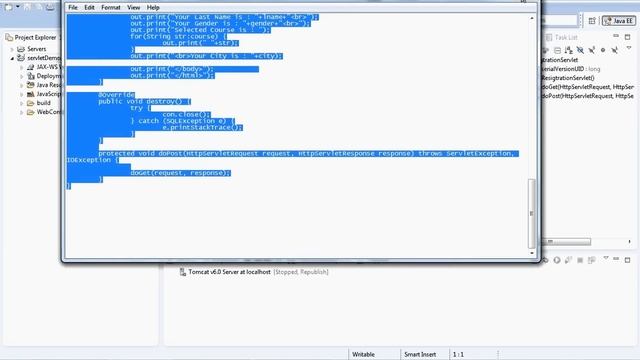Click the Deployment Descriptor icon
The width and height of the screenshot is (640, 360).
(x=31, y=76)
